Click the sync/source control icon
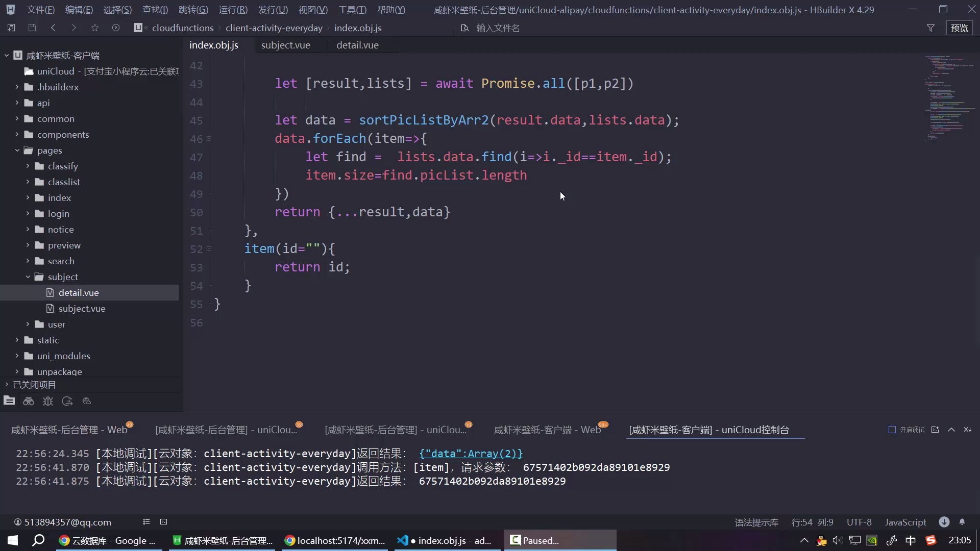Viewport: 980px width, 551px height. pos(67,402)
